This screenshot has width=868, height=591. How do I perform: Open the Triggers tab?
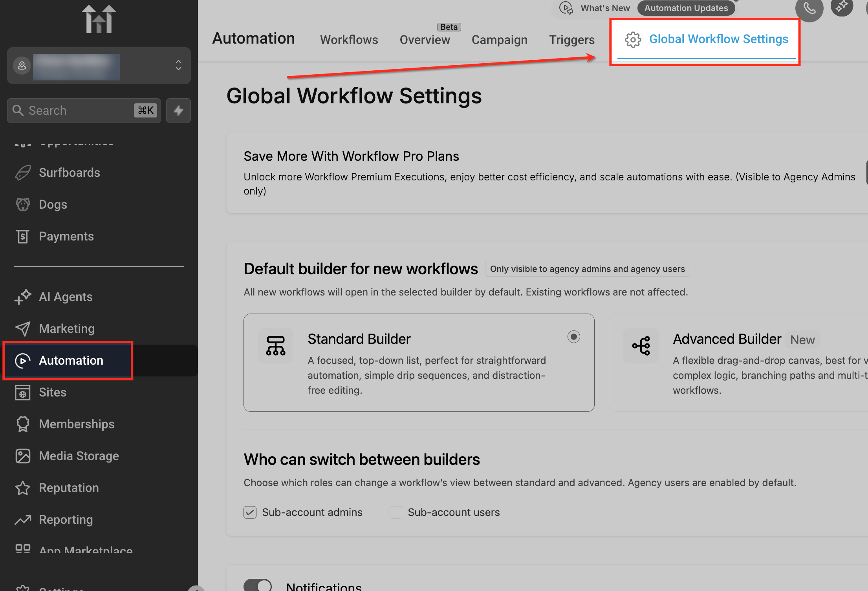click(571, 40)
